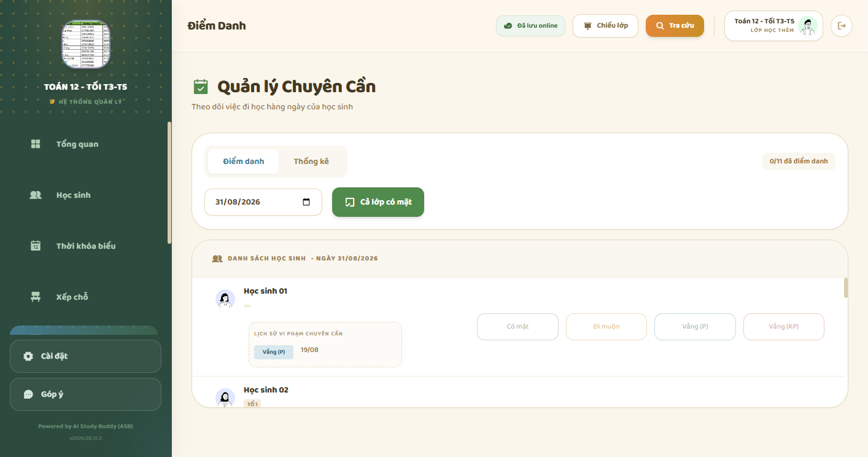Viewport: 868px width, 457px height.
Task: Click the calendar-check icon beside Quản lý Chuyên Cần
Action: pyautogui.click(x=201, y=87)
